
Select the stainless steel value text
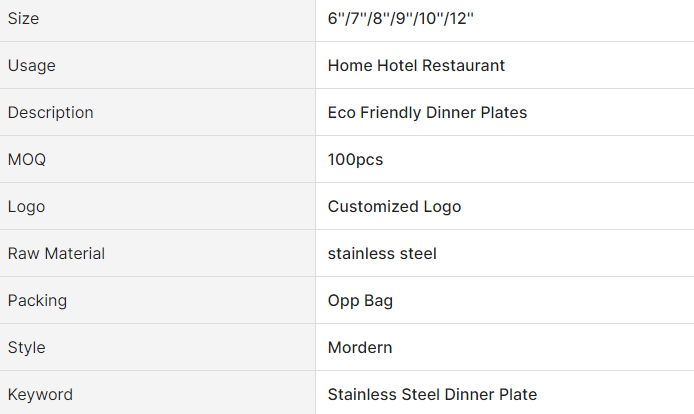382,254
